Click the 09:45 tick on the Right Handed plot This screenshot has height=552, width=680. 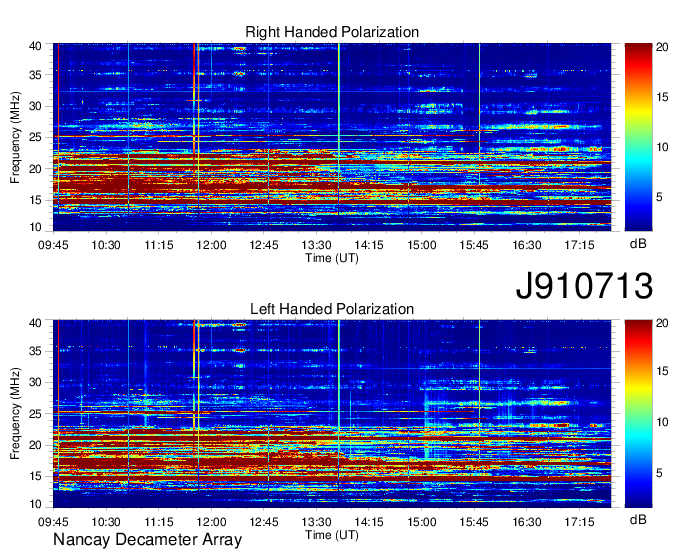coord(53,245)
